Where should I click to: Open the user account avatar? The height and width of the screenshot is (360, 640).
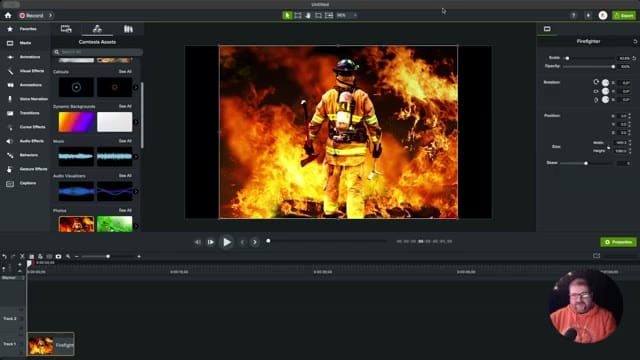(x=603, y=16)
